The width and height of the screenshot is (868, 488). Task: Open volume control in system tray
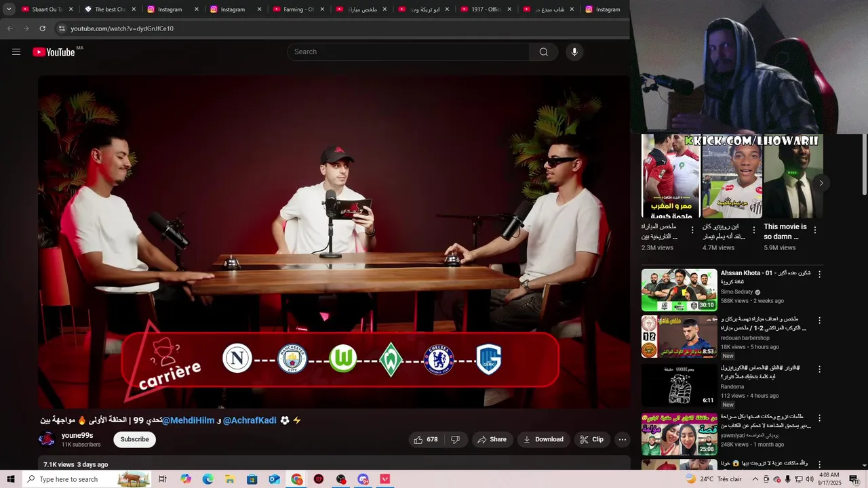[809, 479]
